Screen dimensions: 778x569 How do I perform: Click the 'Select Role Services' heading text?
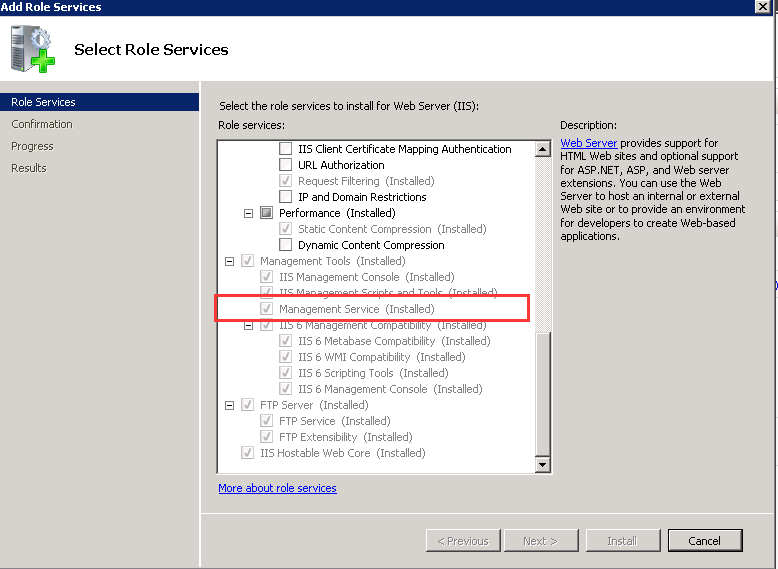[151, 50]
